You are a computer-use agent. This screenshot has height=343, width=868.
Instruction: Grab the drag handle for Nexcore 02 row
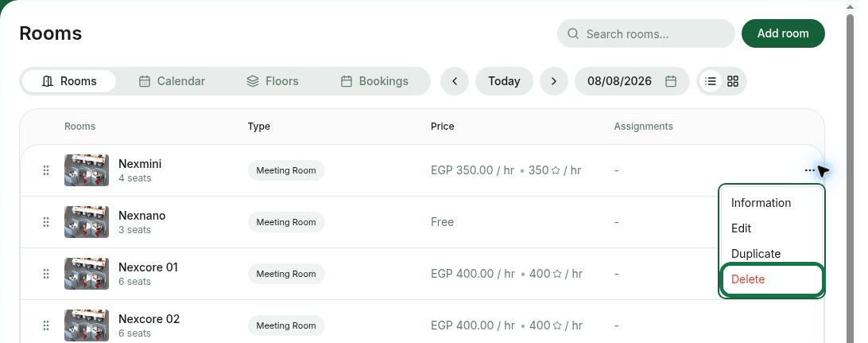(46, 325)
